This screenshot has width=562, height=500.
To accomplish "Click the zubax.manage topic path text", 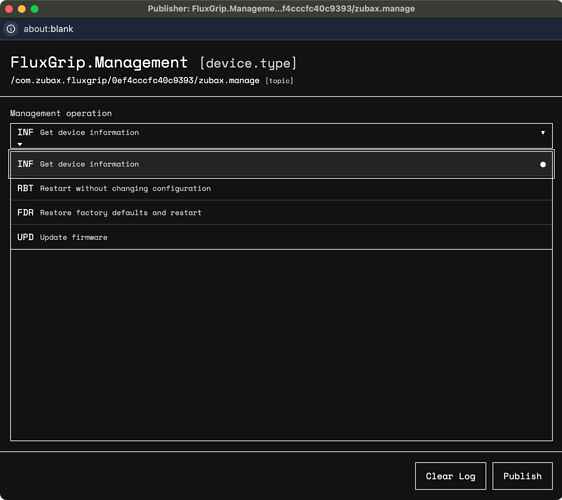I will [x=135, y=80].
